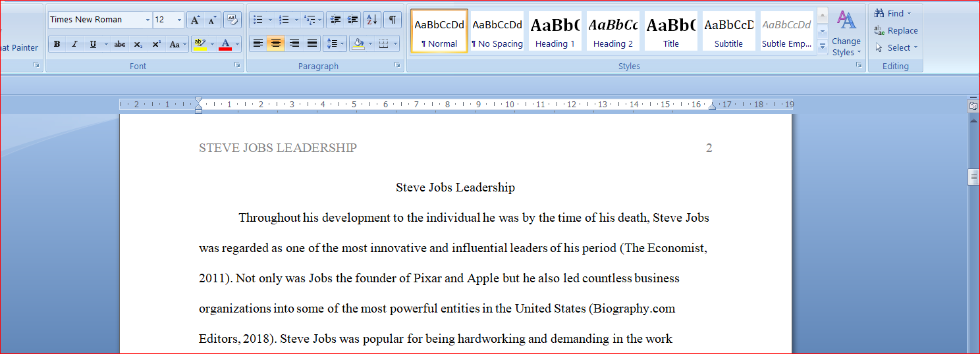Open the Font dialog launcher
Image resolution: width=980 pixels, height=354 pixels.
click(237, 65)
